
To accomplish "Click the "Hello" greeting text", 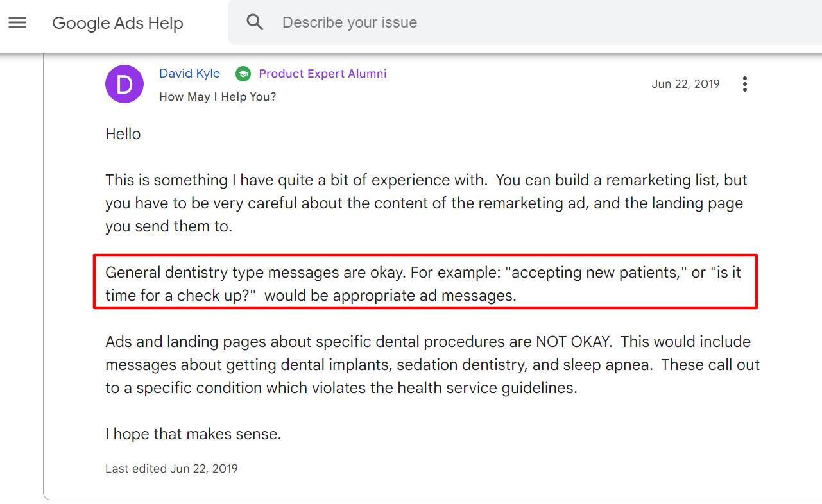I will tap(123, 134).
